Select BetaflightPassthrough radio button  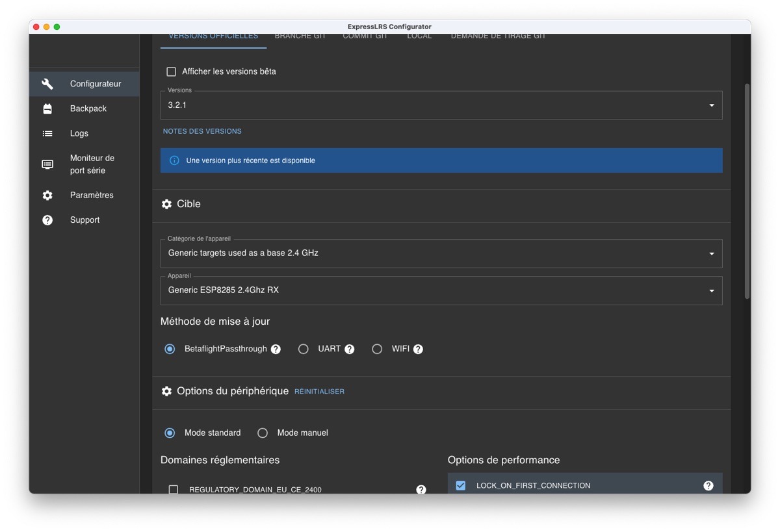coord(170,349)
